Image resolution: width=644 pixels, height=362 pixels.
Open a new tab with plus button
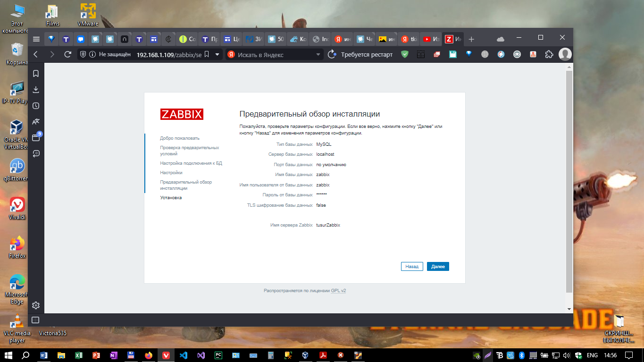(471, 39)
